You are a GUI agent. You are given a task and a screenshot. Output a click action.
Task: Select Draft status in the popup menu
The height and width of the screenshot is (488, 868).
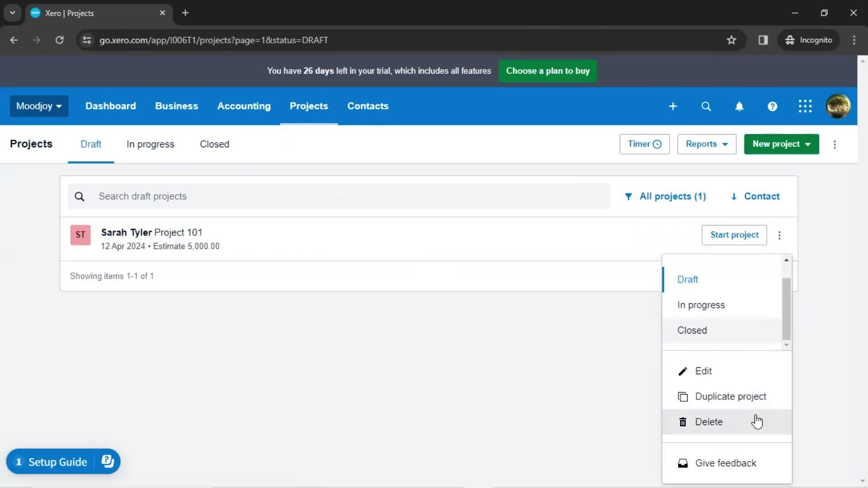tap(722, 280)
